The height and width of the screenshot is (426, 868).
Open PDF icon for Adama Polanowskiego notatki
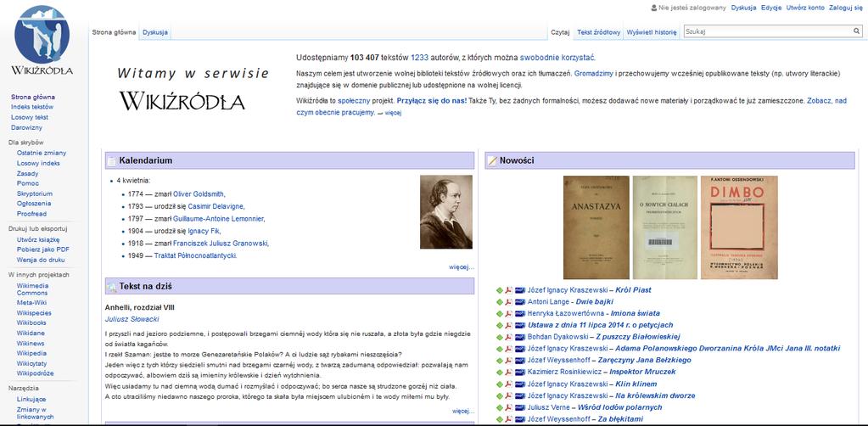[509, 349]
